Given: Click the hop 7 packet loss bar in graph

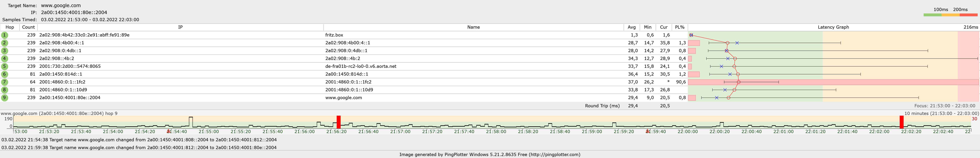Looking at the screenshot, I should 833,82.
